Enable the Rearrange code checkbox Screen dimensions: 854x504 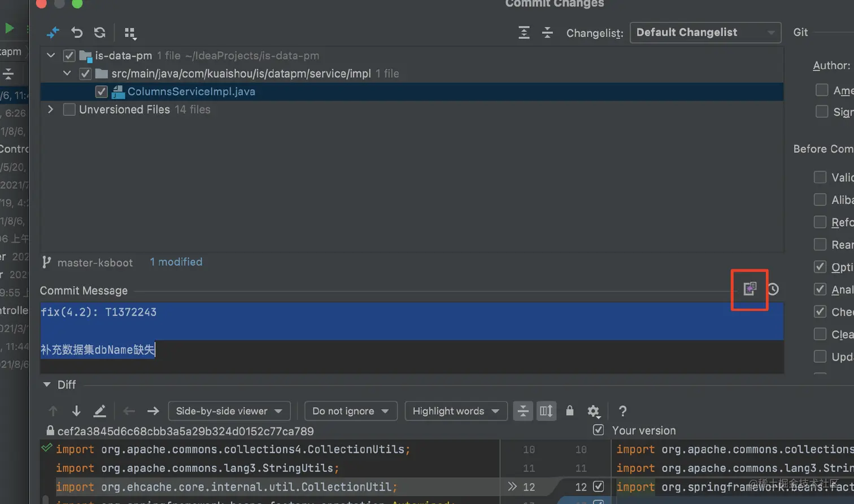click(820, 244)
